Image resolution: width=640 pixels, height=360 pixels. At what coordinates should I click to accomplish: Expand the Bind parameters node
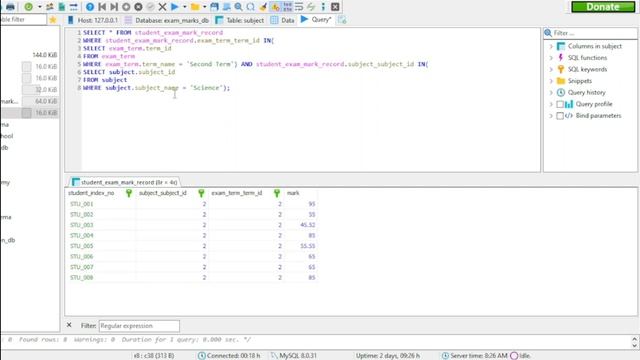[551, 116]
